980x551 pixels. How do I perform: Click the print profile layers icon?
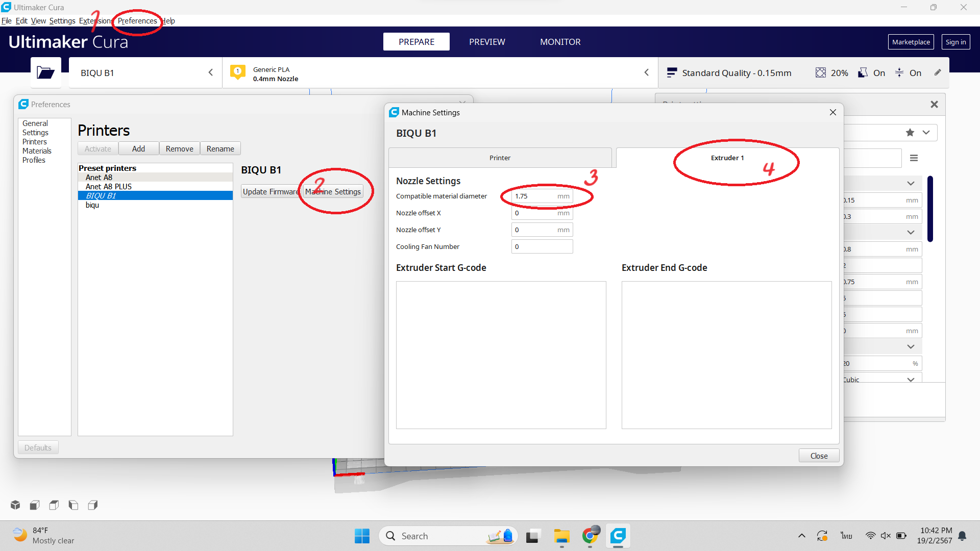click(x=672, y=72)
